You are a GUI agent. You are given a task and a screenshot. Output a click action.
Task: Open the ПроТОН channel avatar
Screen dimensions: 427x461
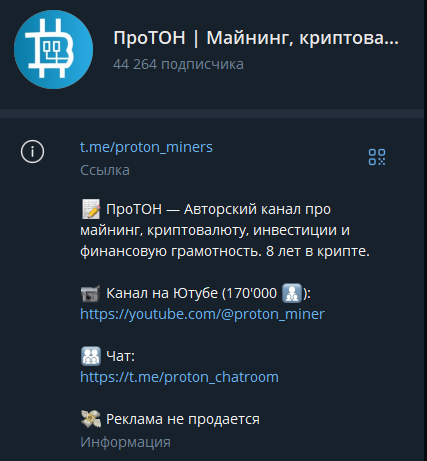click(53, 49)
